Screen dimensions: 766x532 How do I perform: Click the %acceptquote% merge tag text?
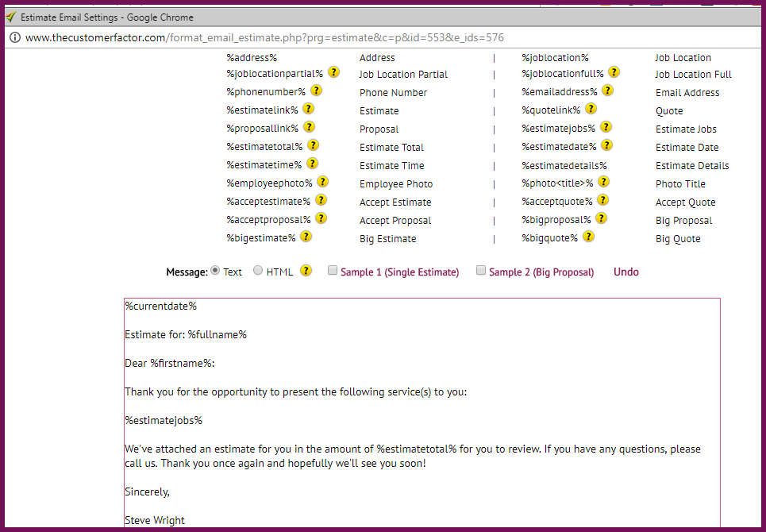(557, 202)
